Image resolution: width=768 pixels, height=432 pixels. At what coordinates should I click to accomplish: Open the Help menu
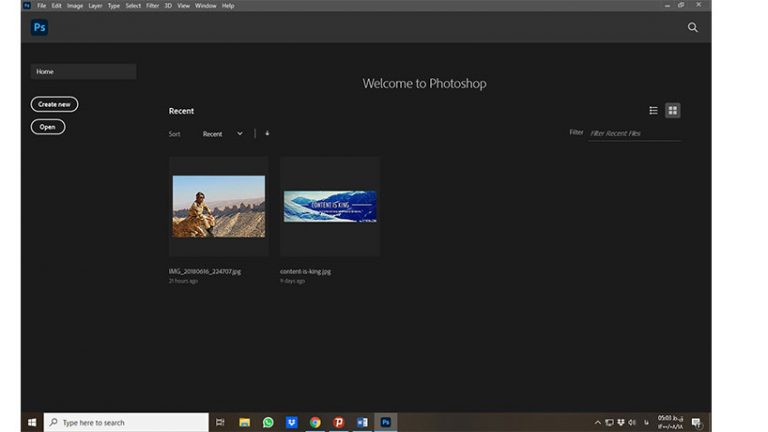tap(228, 6)
